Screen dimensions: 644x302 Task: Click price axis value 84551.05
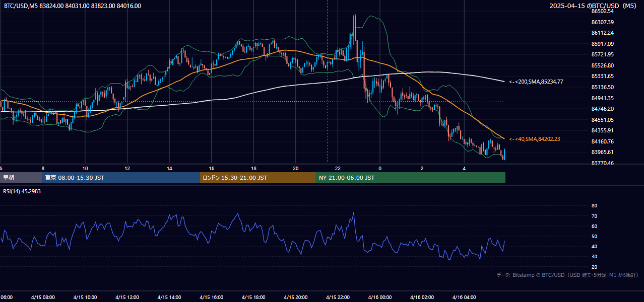[602, 120]
